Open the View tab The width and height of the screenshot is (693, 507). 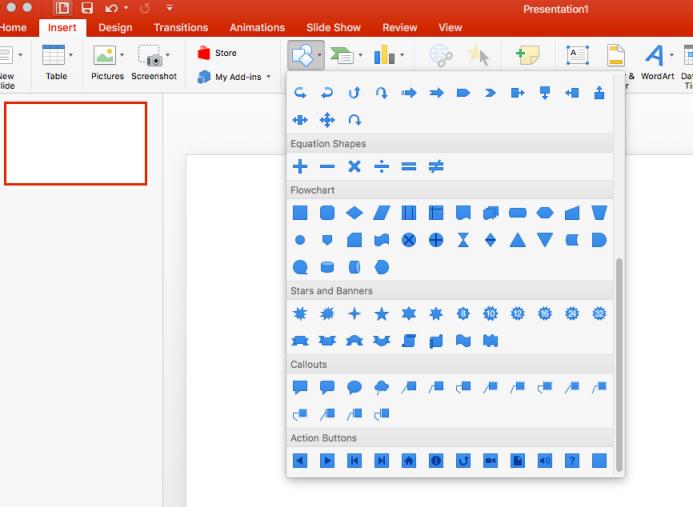click(450, 27)
